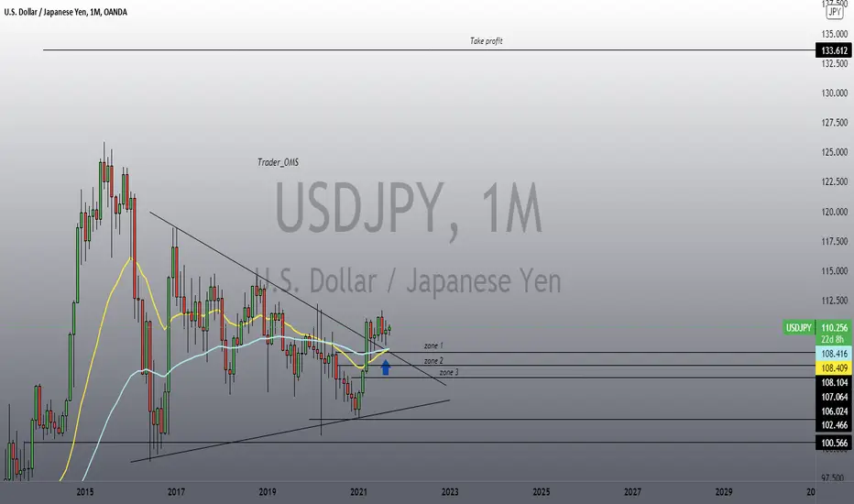The height and width of the screenshot is (504, 854).
Task: Click the 120.000 price axis label
Action: click(835, 212)
